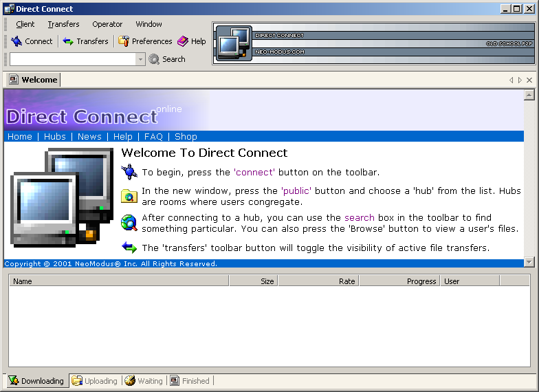Click inside the search text field
Viewport: 539px width, 392px height.
(73, 59)
